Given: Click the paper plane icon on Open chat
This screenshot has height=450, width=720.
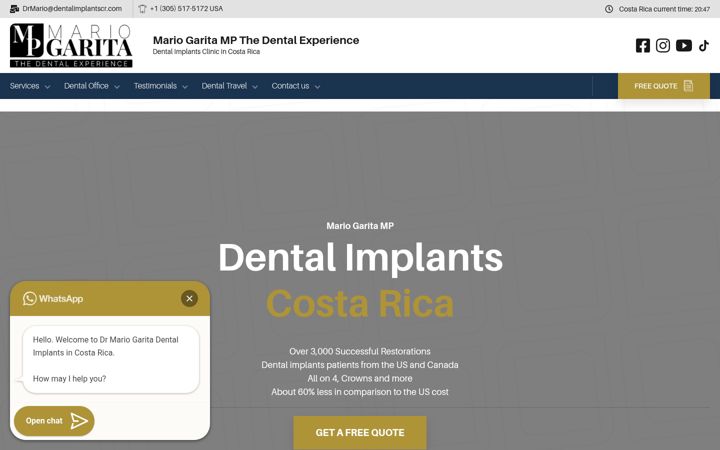Looking at the screenshot, I should 79,421.
